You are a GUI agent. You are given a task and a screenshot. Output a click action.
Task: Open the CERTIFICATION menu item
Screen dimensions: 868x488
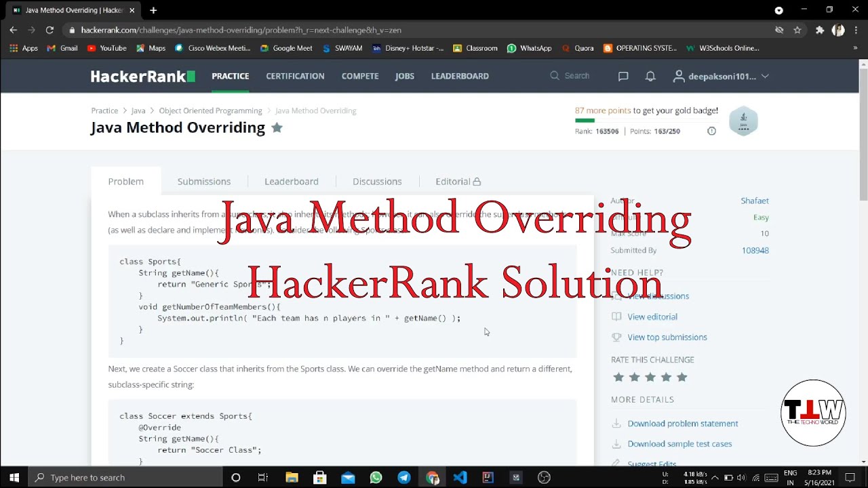pos(295,76)
